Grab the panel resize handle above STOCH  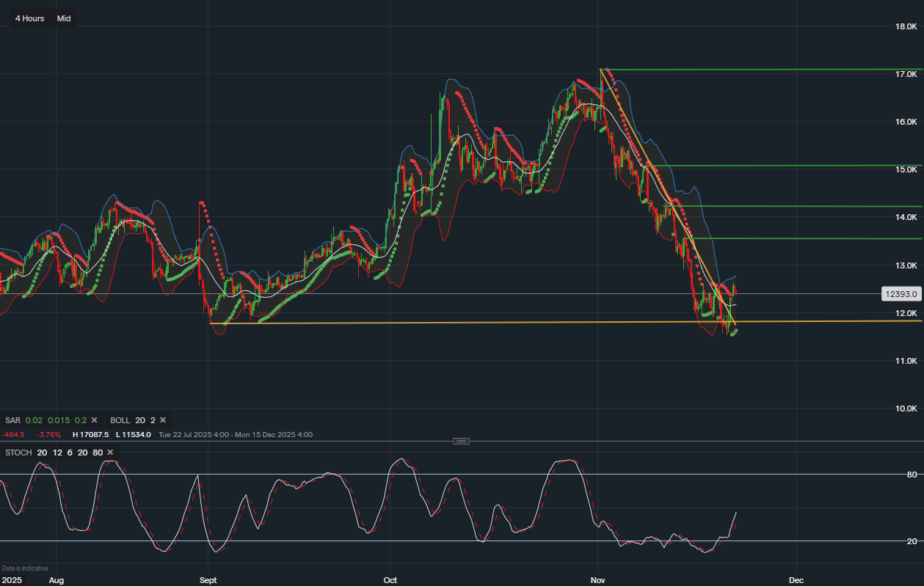pyautogui.click(x=461, y=441)
